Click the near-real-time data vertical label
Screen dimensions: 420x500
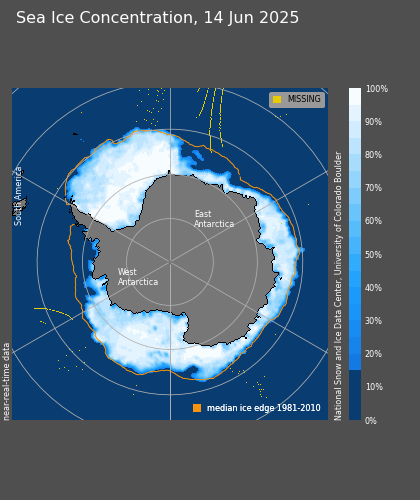(6, 382)
